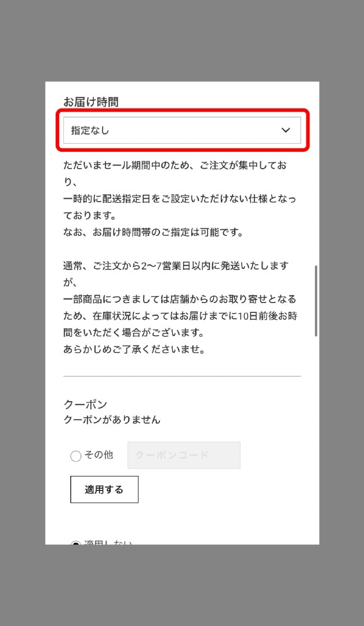
Task: Click the その他 label next to the radio
Action: (x=98, y=455)
